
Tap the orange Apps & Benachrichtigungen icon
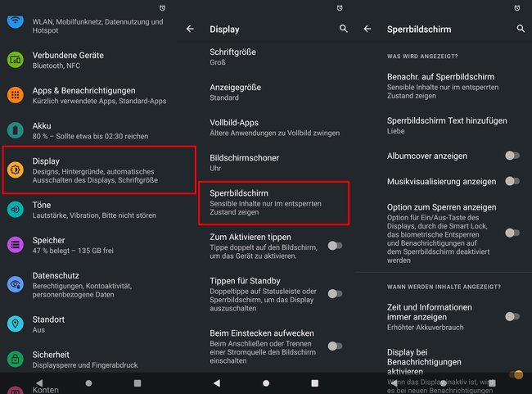click(x=16, y=95)
